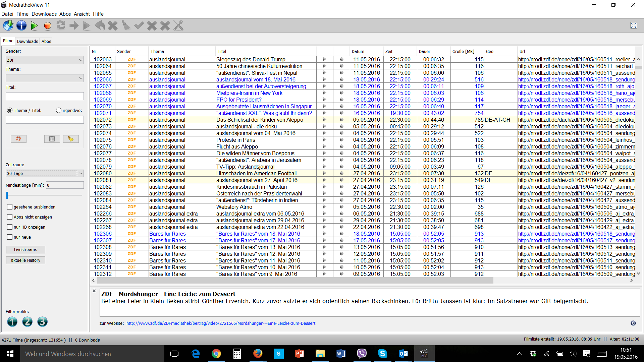The height and width of the screenshot is (362, 644).
Task: Record selected film with red record button
Action: (x=47, y=26)
